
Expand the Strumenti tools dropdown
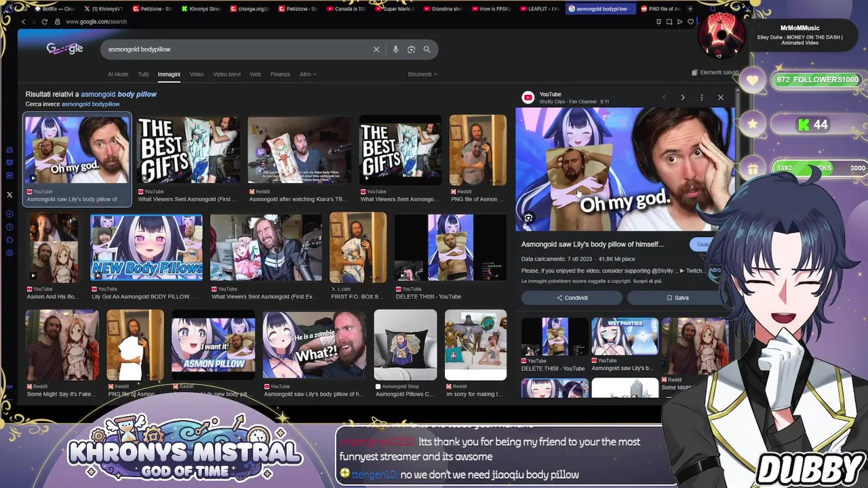point(422,75)
